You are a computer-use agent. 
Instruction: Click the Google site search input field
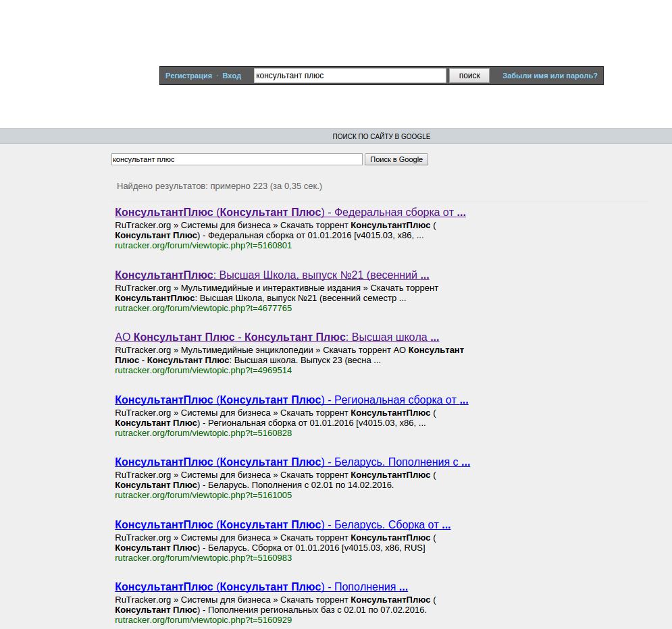237,159
